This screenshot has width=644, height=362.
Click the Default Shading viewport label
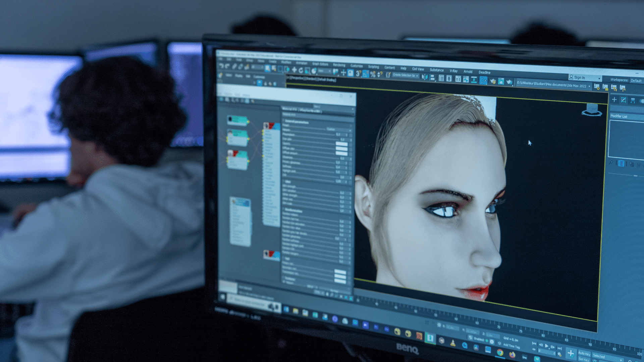coord(326,79)
